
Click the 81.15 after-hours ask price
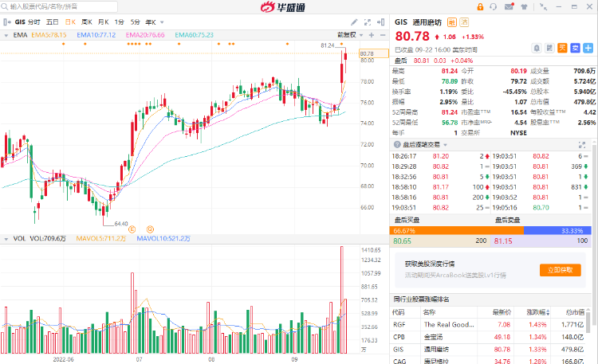click(x=503, y=241)
